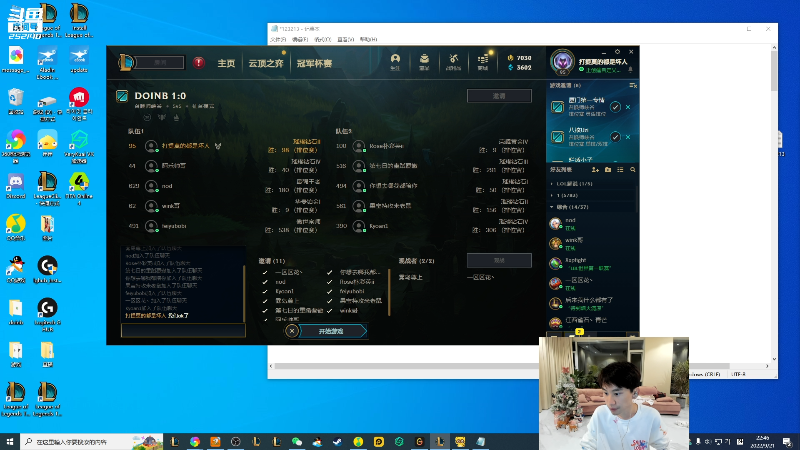
Task: Click the summoner avatar portrait at top right
Action: click(x=562, y=62)
